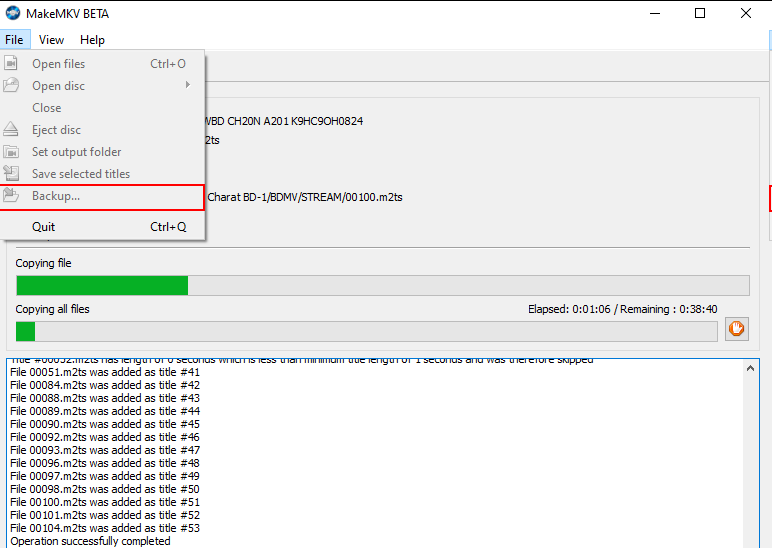Screen dimensions: 772x548
Task: Choose the Set output folder entry
Action: tap(102, 152)
